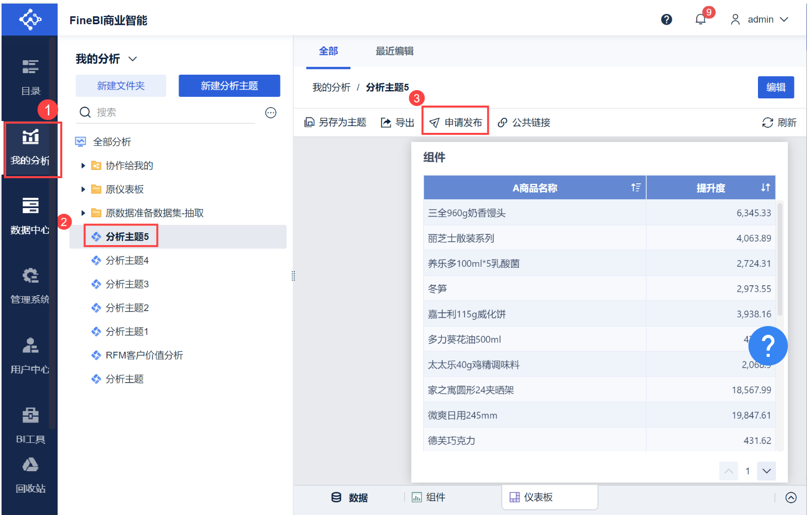Open notifications bell with 9 alerts
812x515 pixels.
click(x=700, y=20)
